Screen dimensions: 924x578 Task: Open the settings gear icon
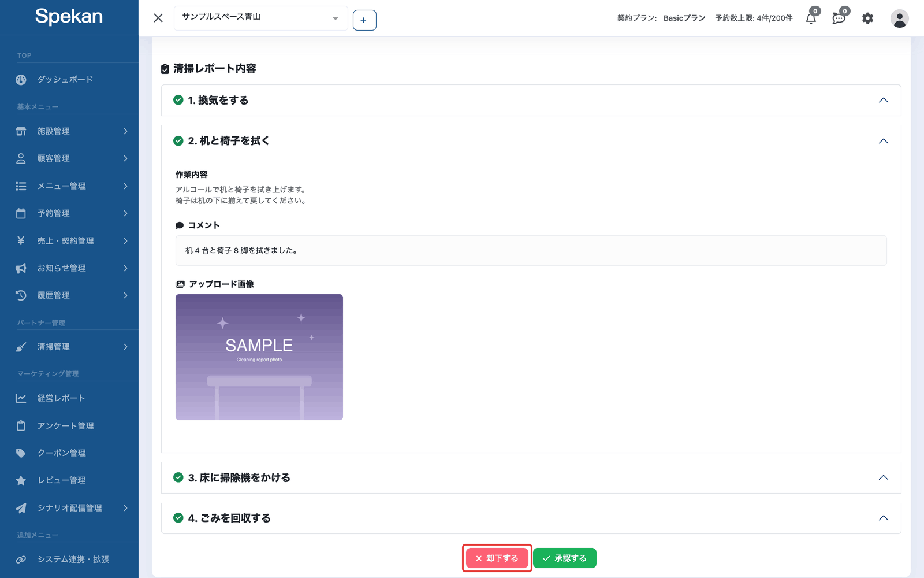(867, 18)
